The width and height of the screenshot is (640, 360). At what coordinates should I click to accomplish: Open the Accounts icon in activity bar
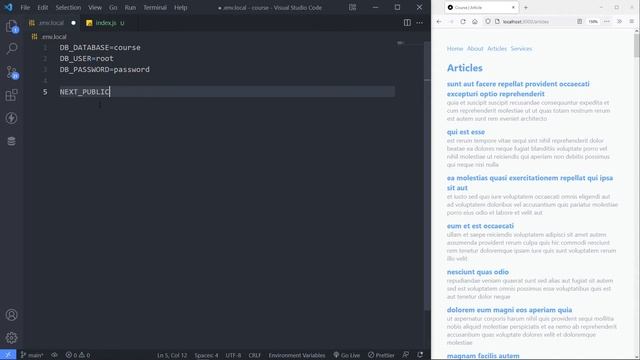point(11,315)
